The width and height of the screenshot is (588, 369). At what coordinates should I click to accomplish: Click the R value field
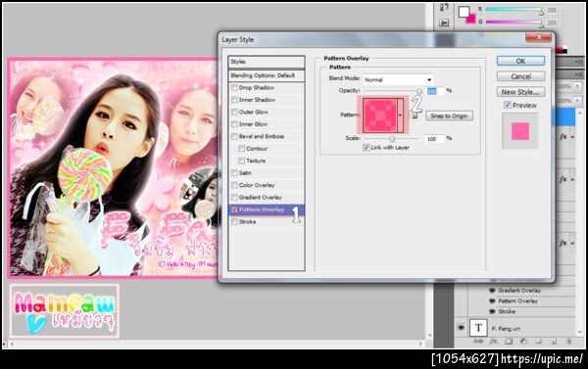(x=552, y=10)
